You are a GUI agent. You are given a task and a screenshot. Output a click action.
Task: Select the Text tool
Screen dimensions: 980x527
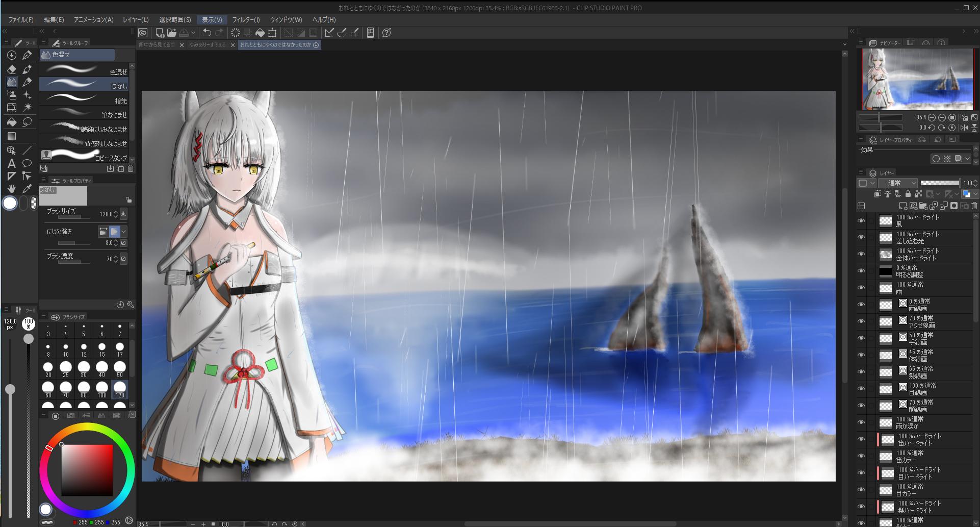[11, 163]
